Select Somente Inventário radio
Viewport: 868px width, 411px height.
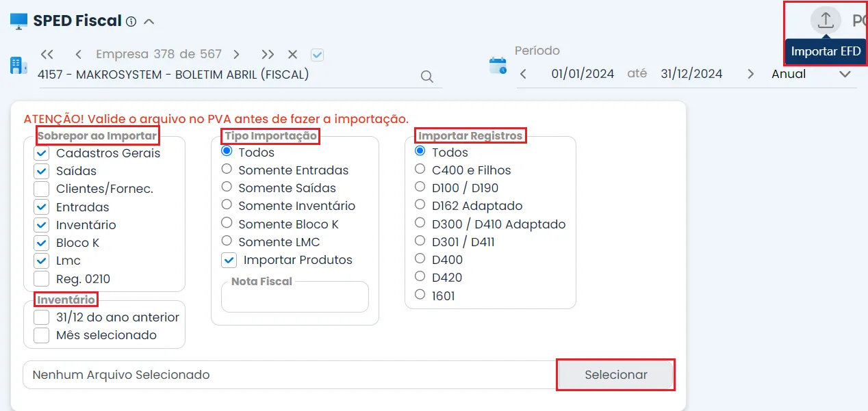(x=227, y=204)
